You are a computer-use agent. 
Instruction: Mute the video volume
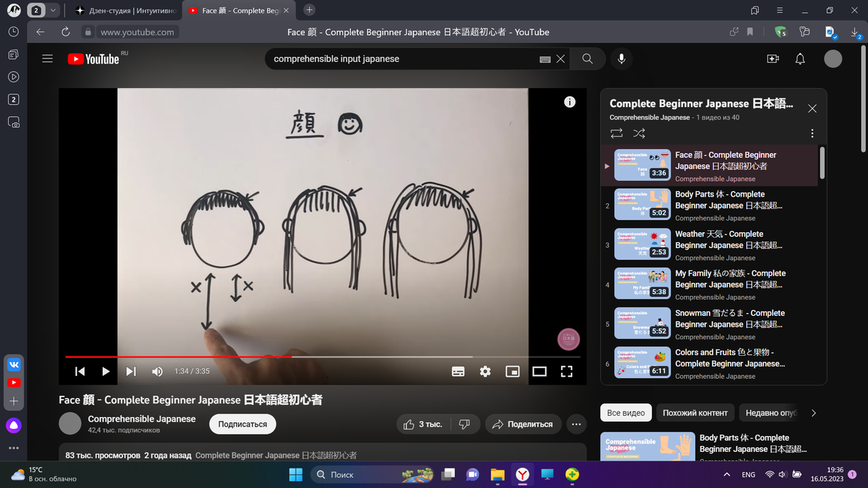pyautogui.click(x=157, y=372)
